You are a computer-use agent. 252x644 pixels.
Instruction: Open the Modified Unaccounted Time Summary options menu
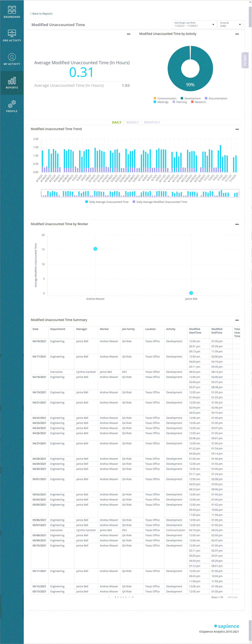[x=237, y=320]
